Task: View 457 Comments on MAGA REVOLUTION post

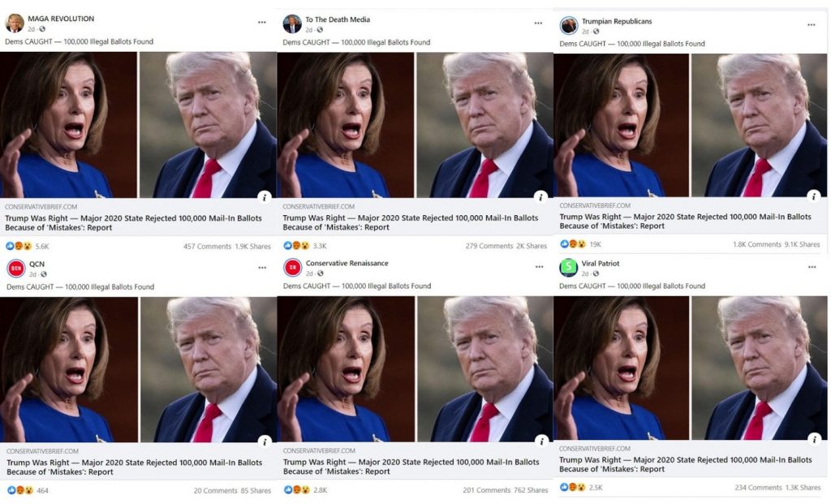Action: tap(208, 246)
